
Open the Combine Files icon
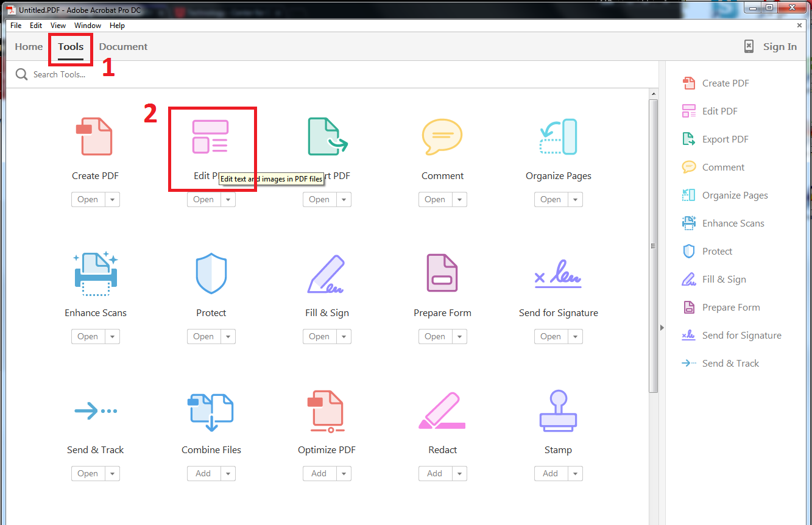[211, 412]
